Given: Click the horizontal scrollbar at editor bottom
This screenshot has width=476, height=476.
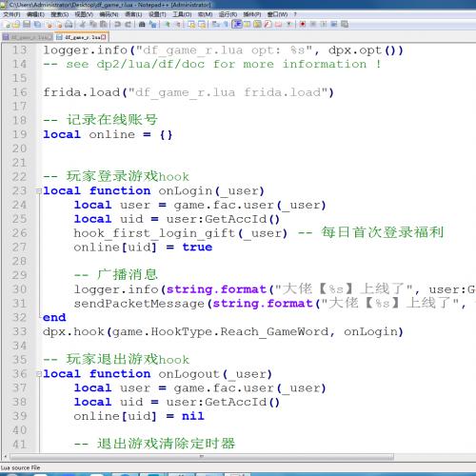Looking at the screenshot, I should click(x=202, y=457).
